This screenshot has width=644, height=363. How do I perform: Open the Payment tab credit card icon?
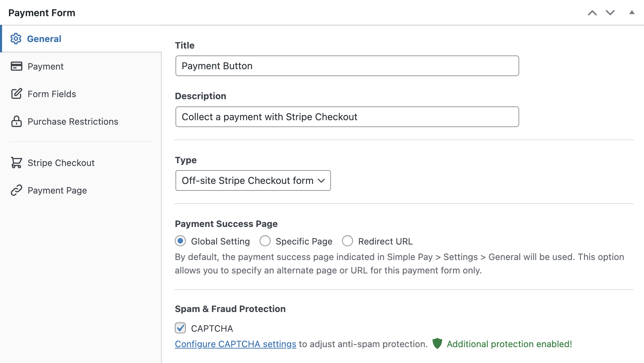click(x=17, y=66)
